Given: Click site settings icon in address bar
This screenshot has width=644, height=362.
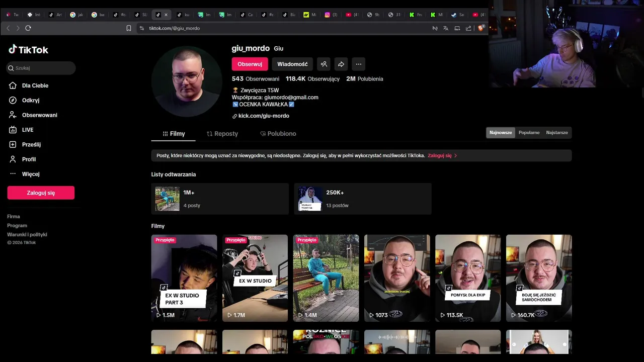Looking at the screenshot, I should tap(142, 28).
